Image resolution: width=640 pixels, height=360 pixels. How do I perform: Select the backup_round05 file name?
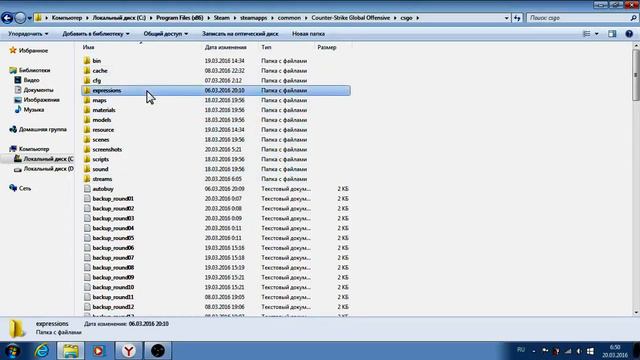tap(113, 238)
